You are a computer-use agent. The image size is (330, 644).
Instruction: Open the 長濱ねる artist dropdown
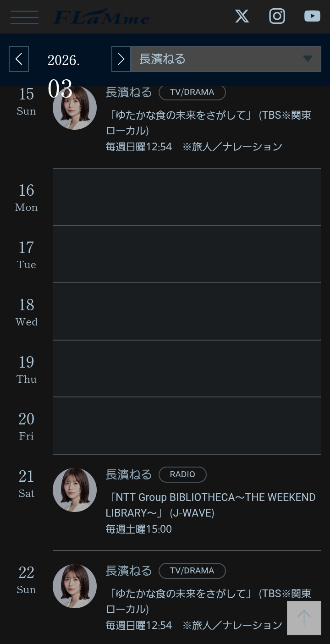coord(226,59)
